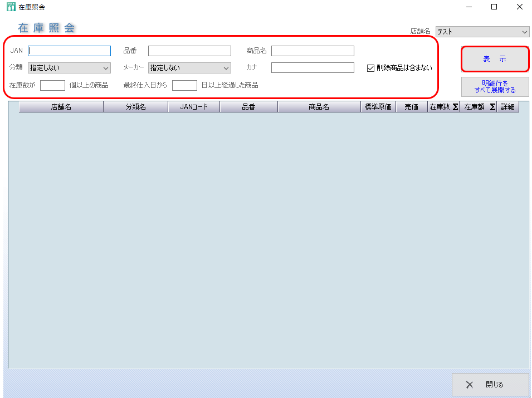The width and height of the screenshot is (532, 398).
Task: Click the 在庫数が quantity field
Action: click(x=52, y=85)
